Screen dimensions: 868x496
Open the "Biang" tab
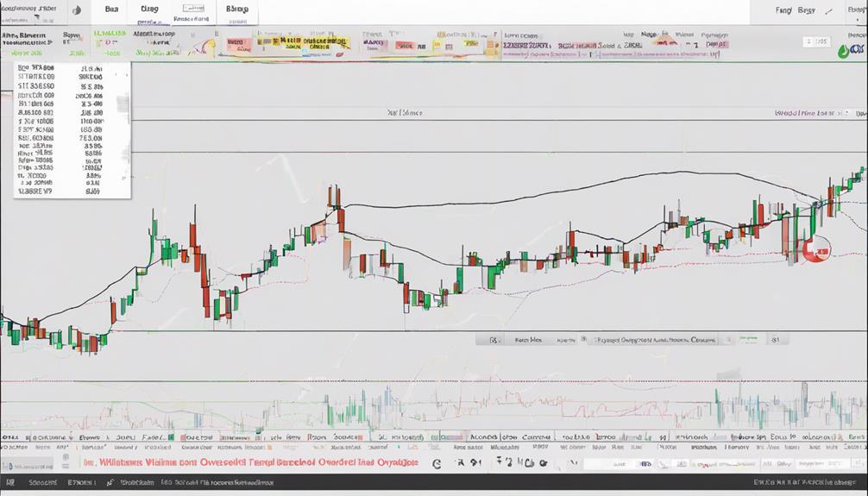click(149, 9)
